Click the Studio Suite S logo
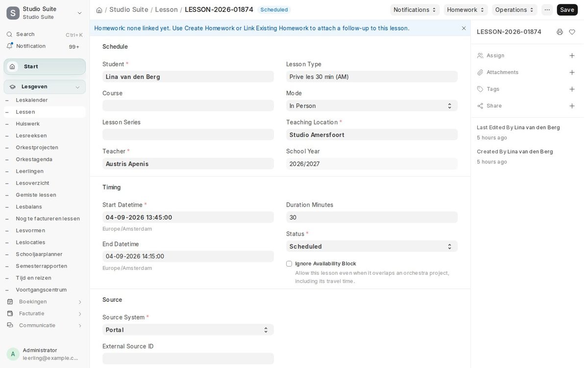The width and height of the screenshot is (588, 368). point(13,13)
